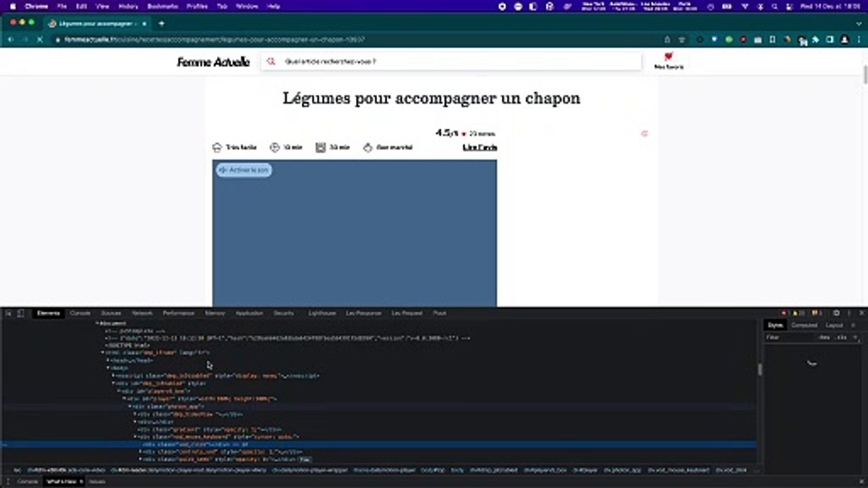The width and height of the screenshot is (868, 488).
Task: Toggle the DevTools device toolbar icon
Action: 20,313
